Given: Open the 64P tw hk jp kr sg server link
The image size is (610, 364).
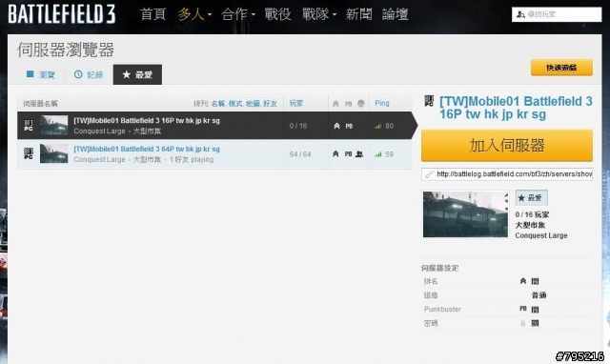Looking at the screenshot, I should click(147, 149).
